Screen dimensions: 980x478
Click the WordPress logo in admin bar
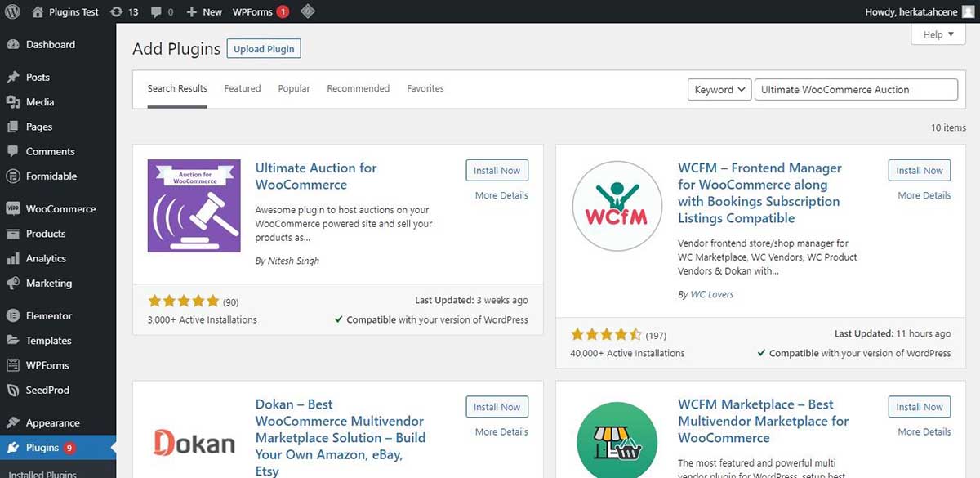pyautogui.click(x=13, y=11)
